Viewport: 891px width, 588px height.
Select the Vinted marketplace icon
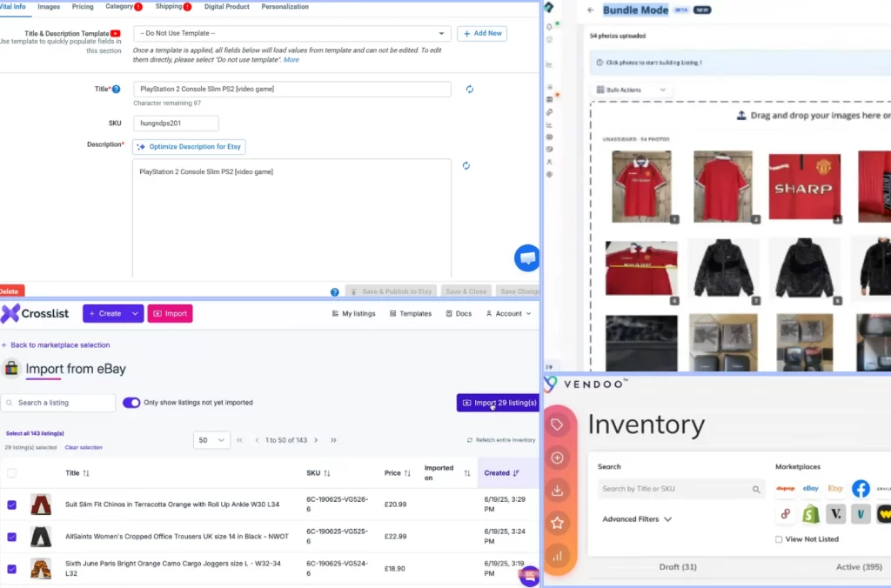tap(861, 514)
